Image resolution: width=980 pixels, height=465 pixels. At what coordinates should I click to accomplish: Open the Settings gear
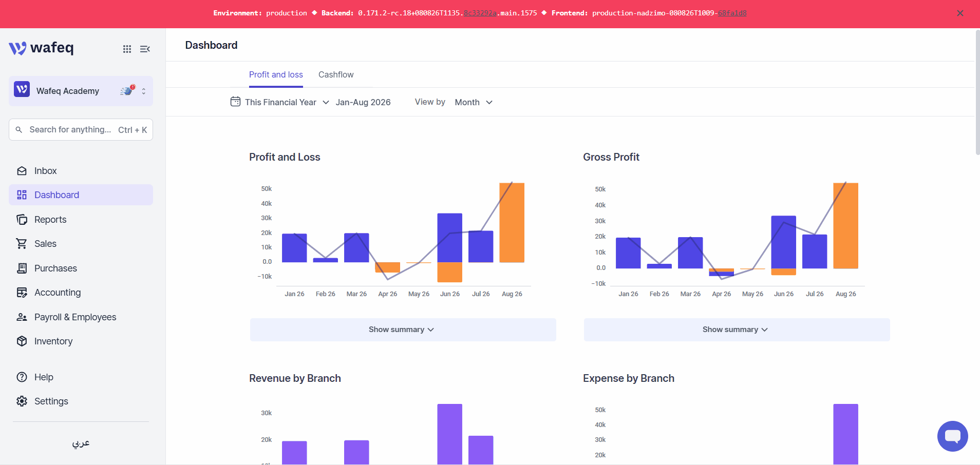coord(22,401)
